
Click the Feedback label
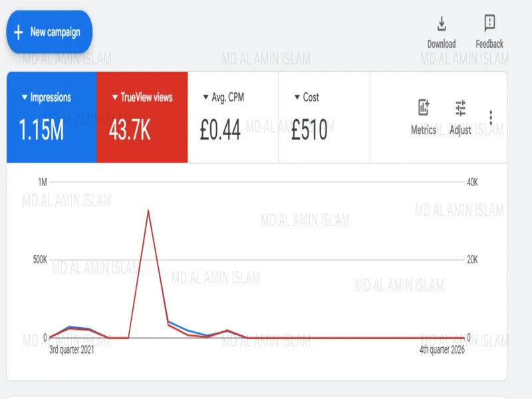coord(489,44)
